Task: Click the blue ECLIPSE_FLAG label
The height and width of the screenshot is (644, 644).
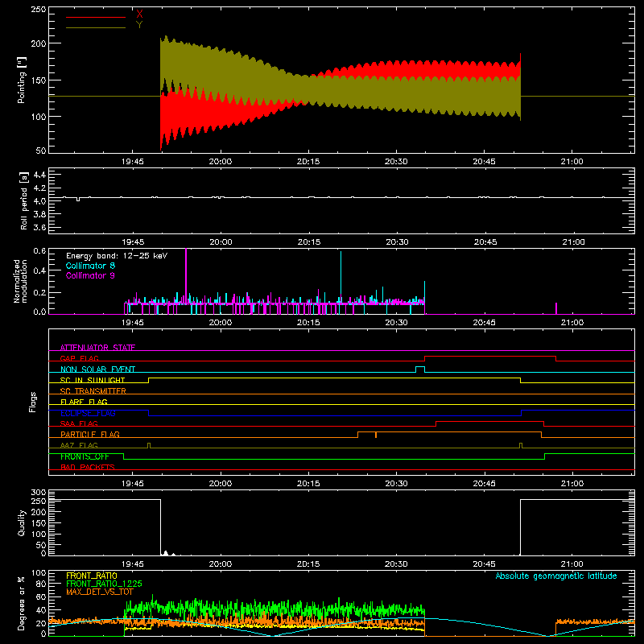Action: (88, 413)
